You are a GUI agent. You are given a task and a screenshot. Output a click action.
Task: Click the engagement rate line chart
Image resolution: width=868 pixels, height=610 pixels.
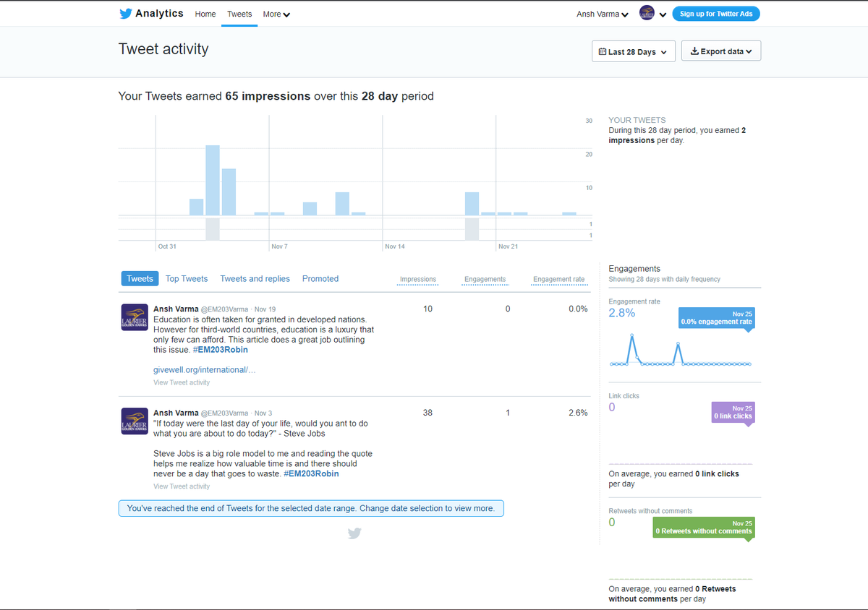(x=681, y=351)
